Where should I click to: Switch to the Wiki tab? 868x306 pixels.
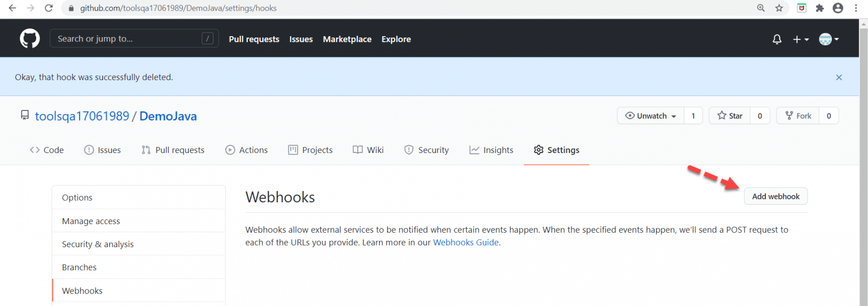[x=368, y=150]
